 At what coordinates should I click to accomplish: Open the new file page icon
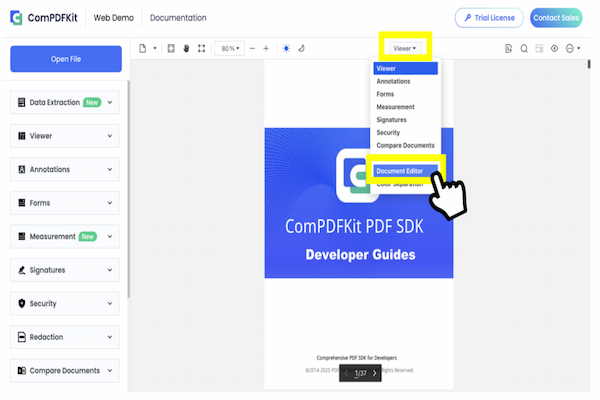[143, 49]
